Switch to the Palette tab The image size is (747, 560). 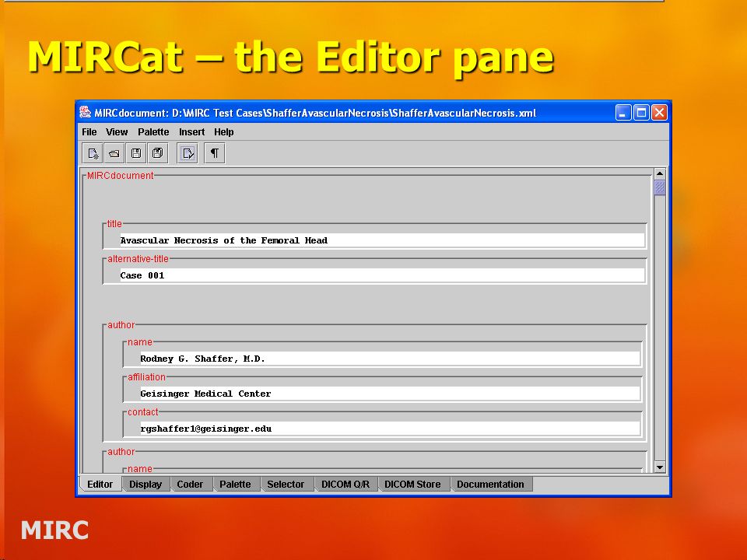point(235,485)
